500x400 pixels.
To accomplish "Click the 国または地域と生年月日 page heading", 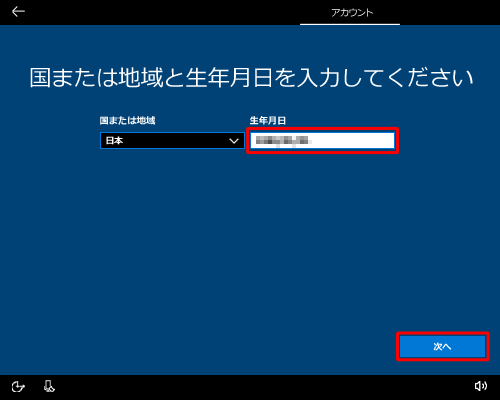I will [251, 77].
